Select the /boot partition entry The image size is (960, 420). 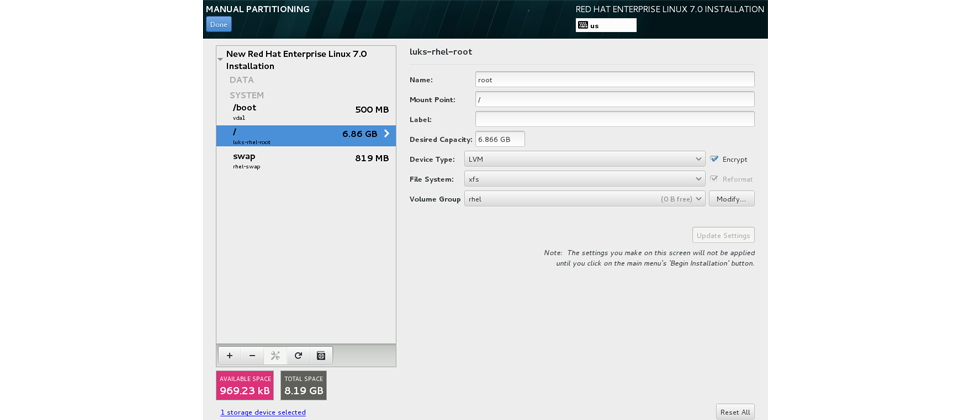point(306,111)
